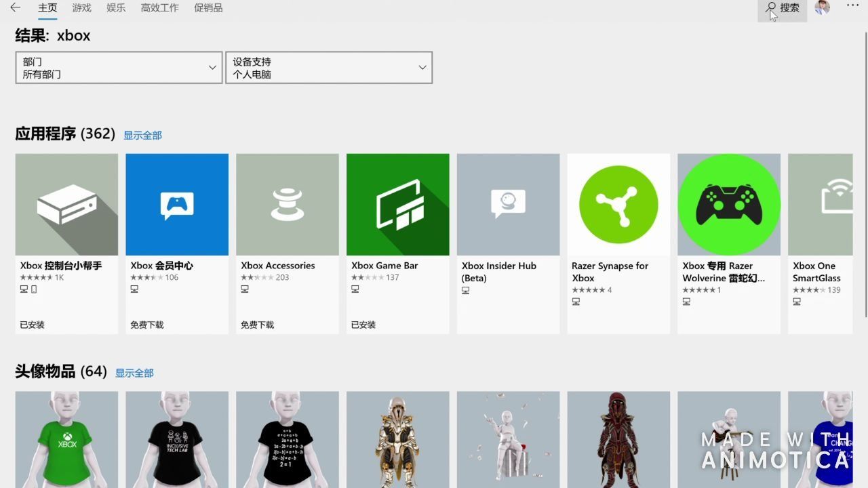Click the Xbox Game Bar title text
The height and width of the screenshot is (488, 868).
(384, 266)
